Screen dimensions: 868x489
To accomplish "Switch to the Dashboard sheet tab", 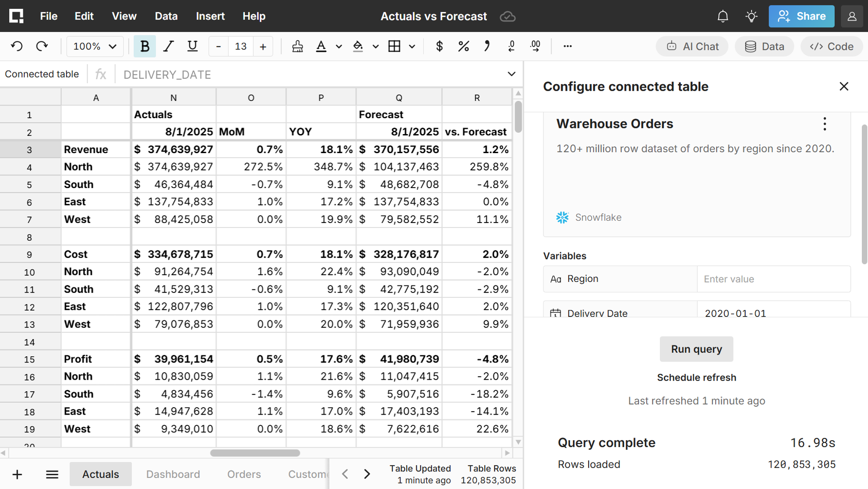I will click(173, 474).
